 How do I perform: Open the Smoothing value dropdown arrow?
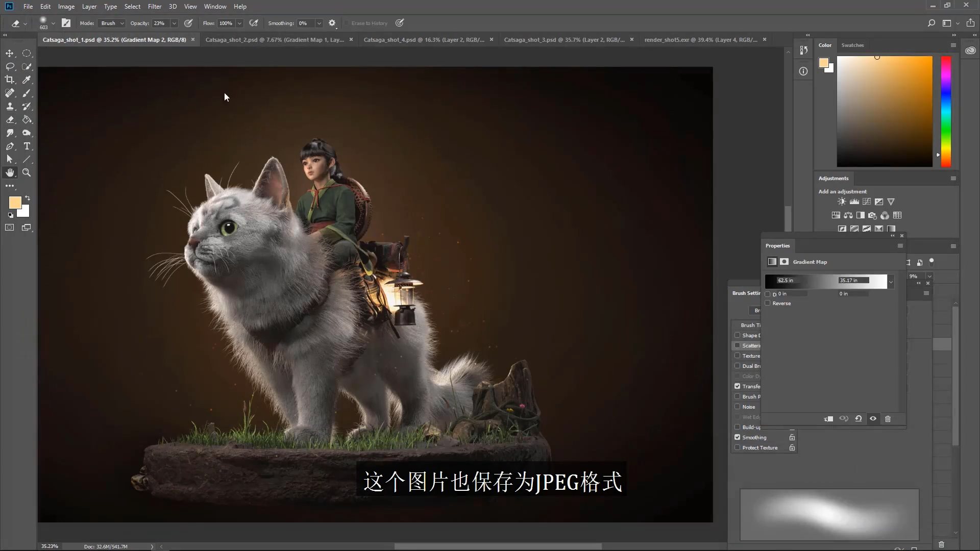[x=319, y=23]
